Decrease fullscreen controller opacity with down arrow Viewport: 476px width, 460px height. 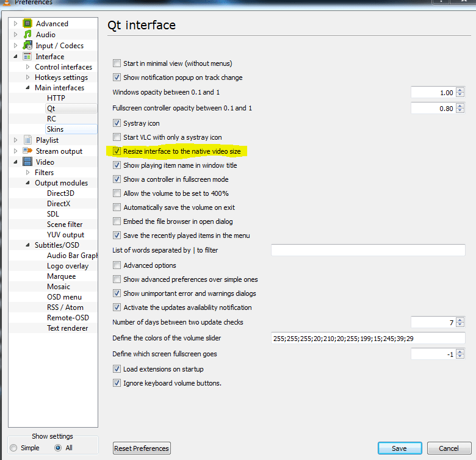pos(460,110)
